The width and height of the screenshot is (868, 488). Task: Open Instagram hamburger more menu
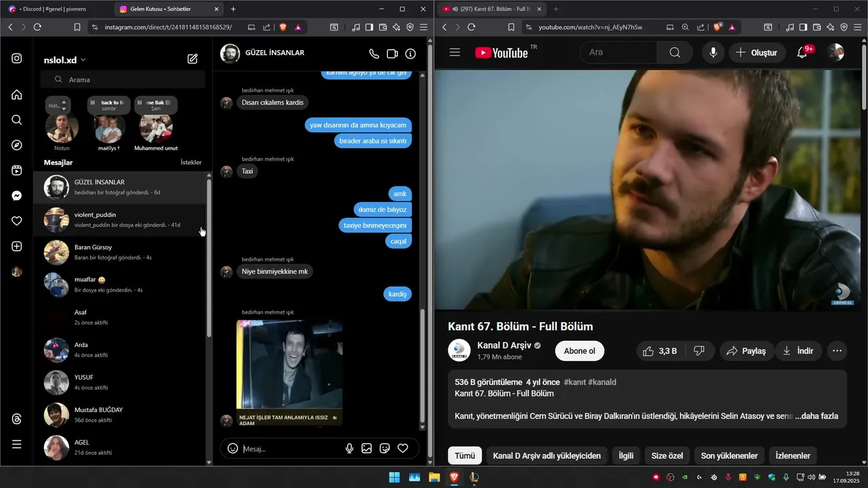tap(17, 445)
